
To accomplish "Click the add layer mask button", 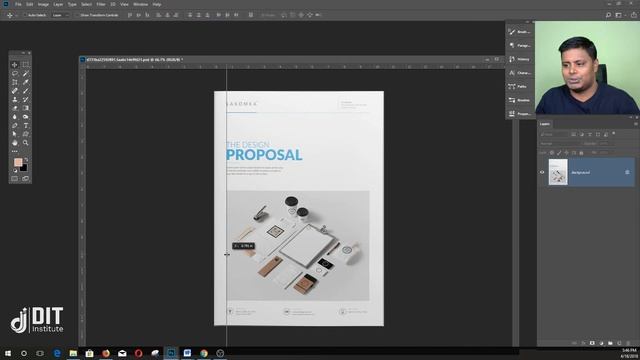I will point(592,343).
